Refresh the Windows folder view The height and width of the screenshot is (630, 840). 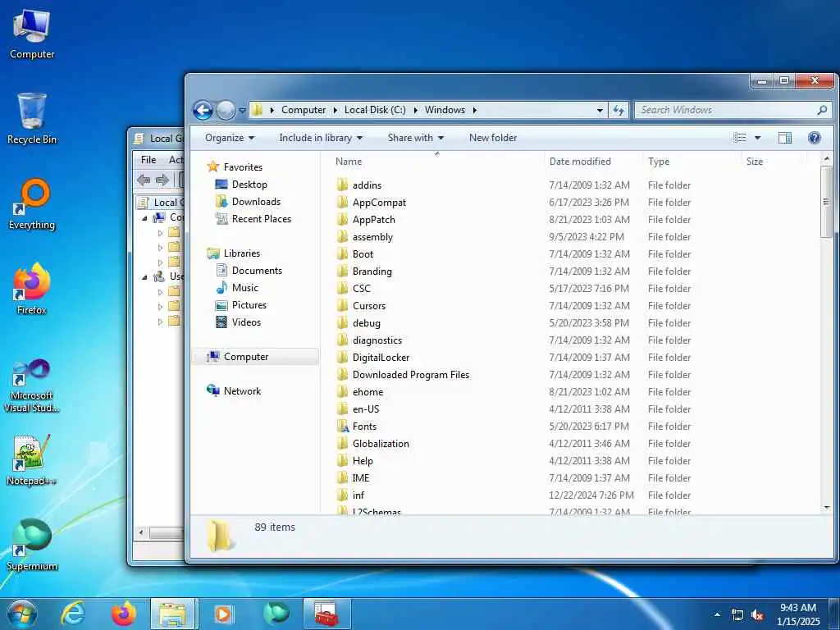[x=619, y=111]
